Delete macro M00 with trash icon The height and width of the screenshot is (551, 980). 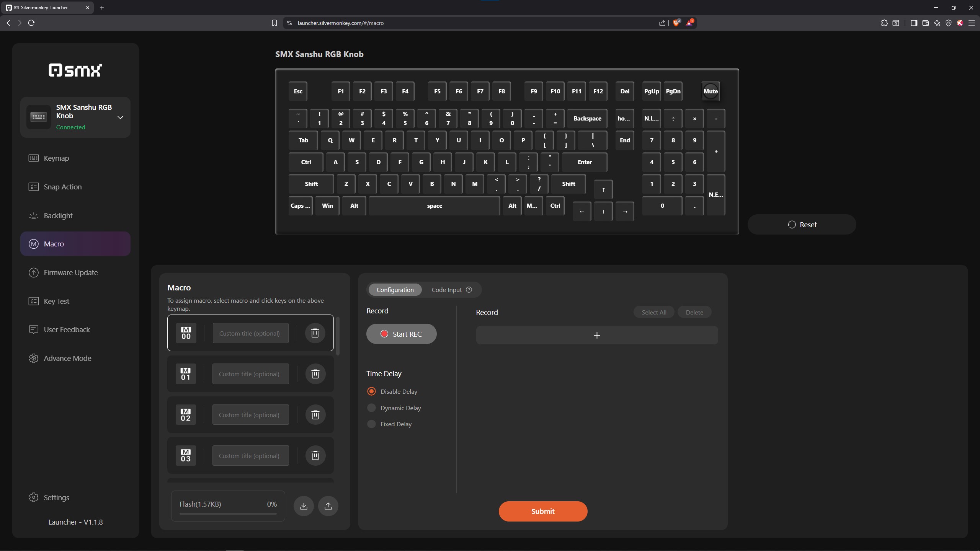click(x=315, y=333)
